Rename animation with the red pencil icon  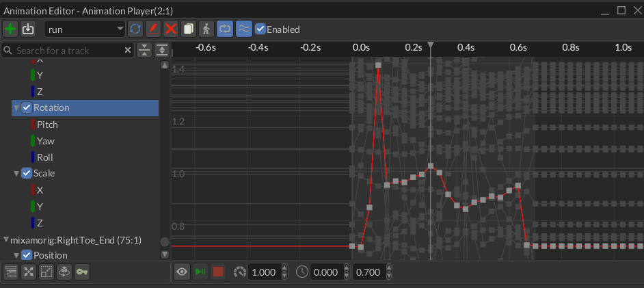click(152, 29)
